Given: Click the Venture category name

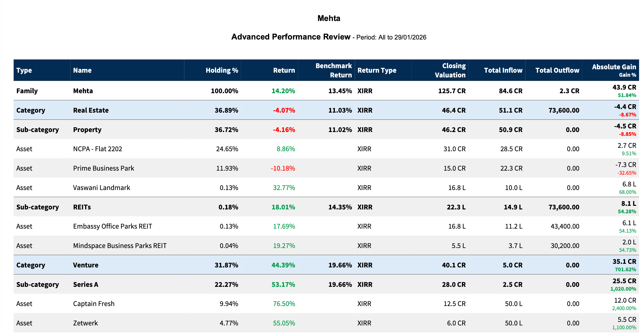Looking at the screenshot, I should click(85, 265).
